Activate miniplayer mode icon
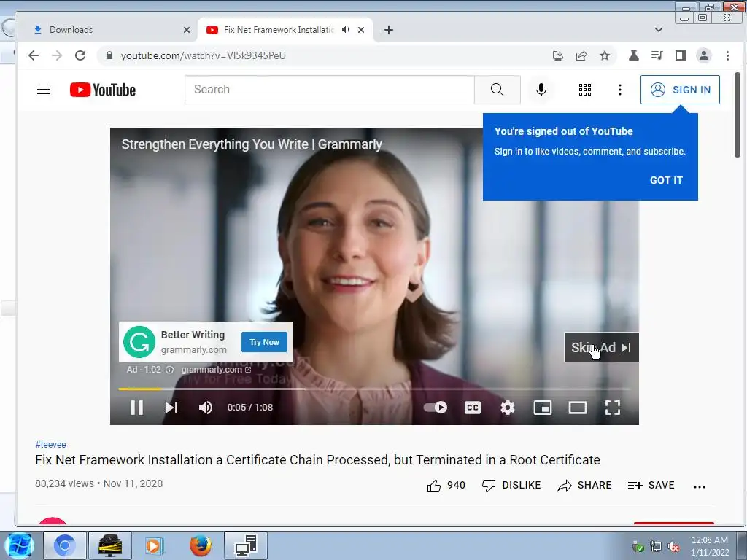 [543, 408]
